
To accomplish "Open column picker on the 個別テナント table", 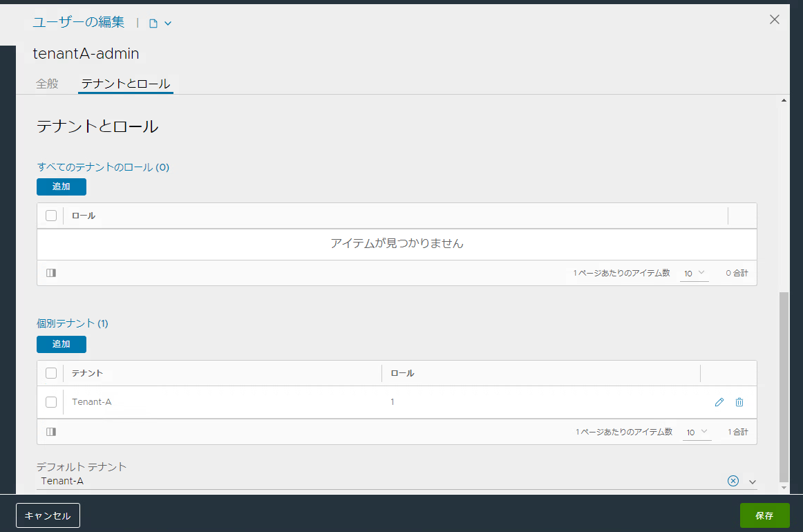I will coord(51,431).
